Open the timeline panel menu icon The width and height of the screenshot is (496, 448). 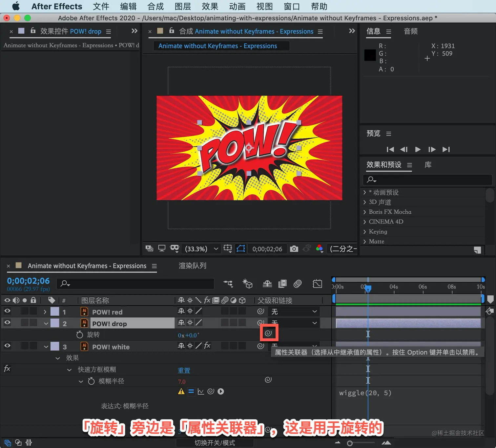point(154,266)
